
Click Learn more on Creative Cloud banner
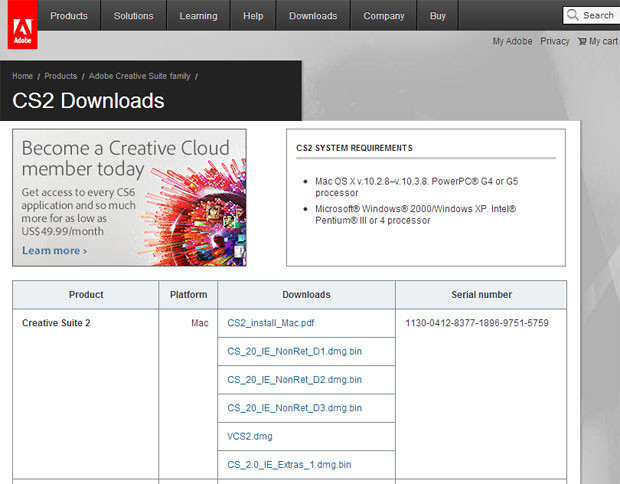[54, 251]
